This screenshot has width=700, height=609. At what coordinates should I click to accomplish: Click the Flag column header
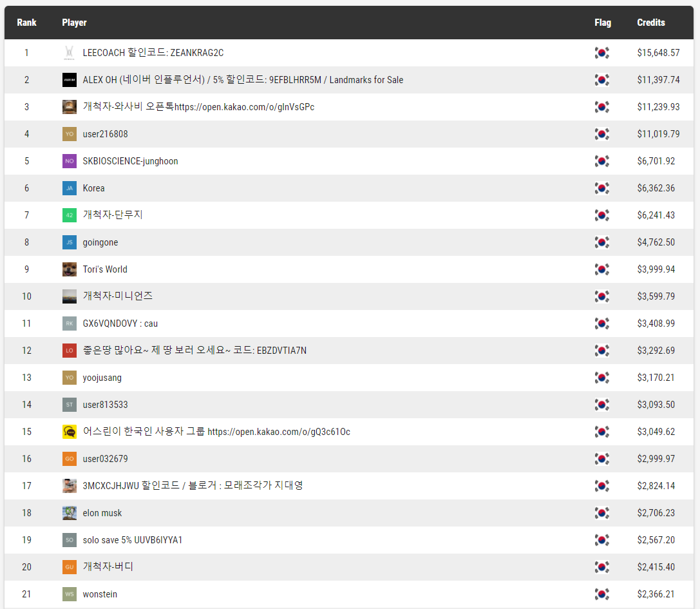pyautogui.click(x=603, y=23)
